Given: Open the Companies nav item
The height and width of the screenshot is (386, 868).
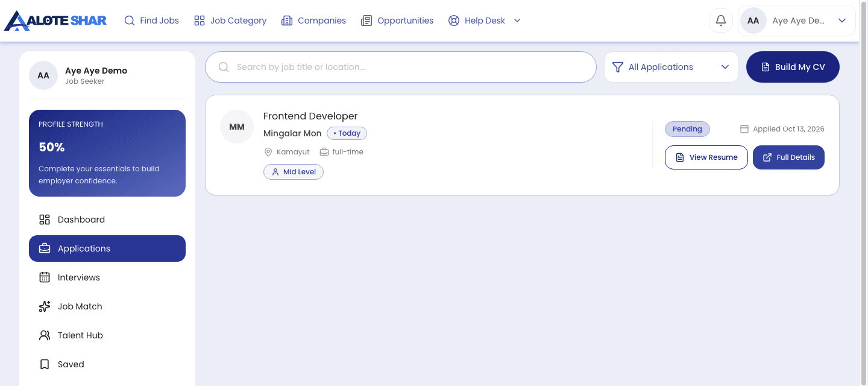Looking at the screenshot, I should pos(314,21).
